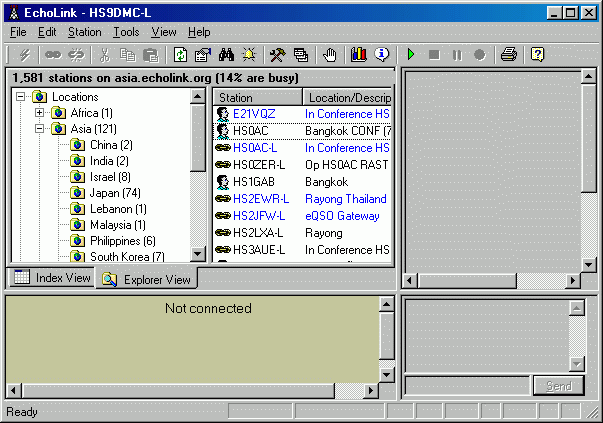Click the top-right pane scroll down arrow
603x423 pixels.
tap(588, 264)
